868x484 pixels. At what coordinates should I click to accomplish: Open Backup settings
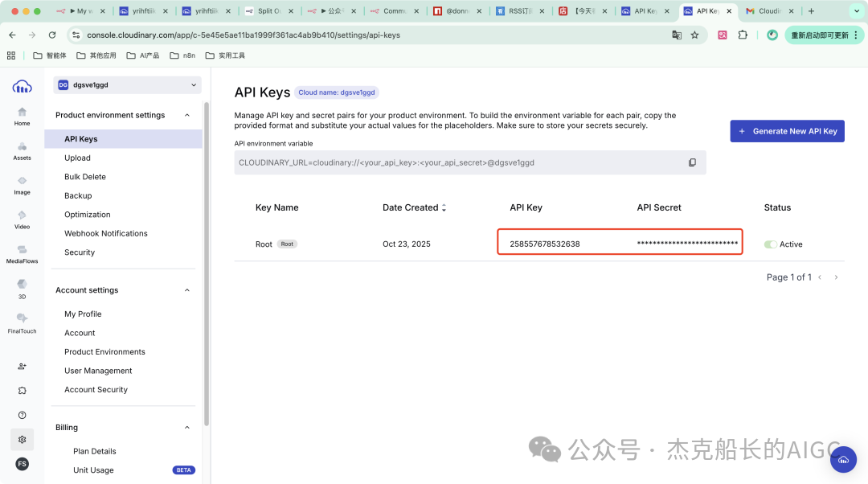click(x=78, y=195)
